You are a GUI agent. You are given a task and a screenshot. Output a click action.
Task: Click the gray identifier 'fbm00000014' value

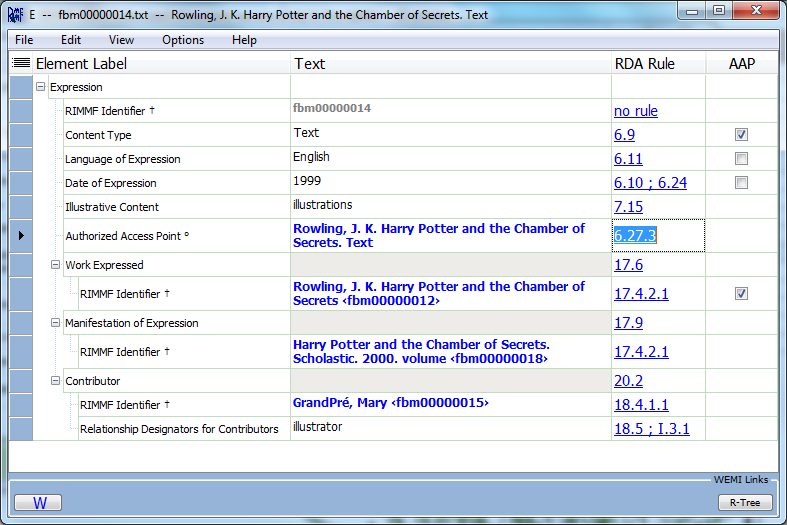click(x=332, y=108)
